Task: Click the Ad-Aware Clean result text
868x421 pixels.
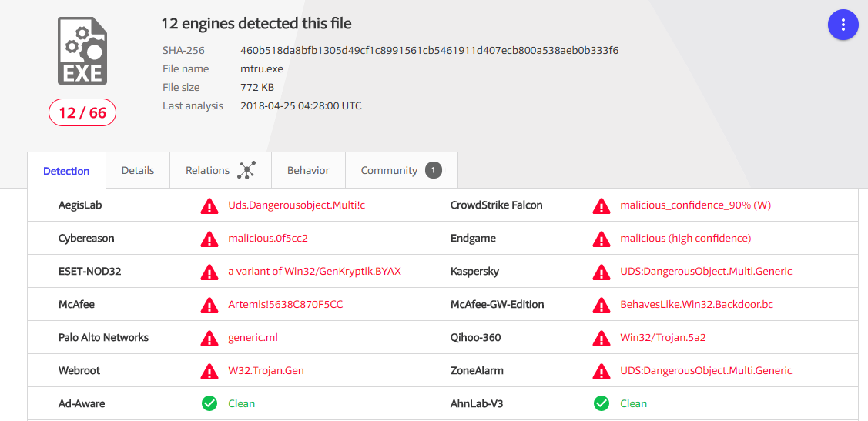Action: 241,404
